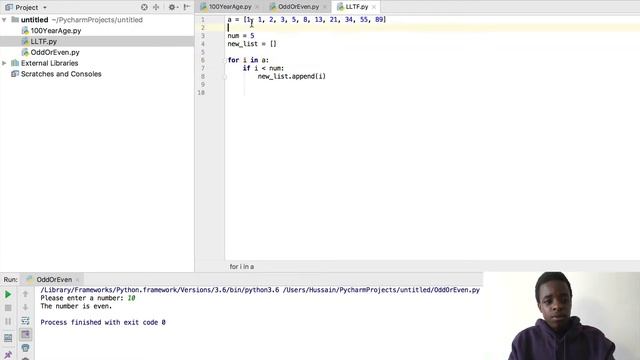Click the 'new_list.append(i)' code line

291,76
